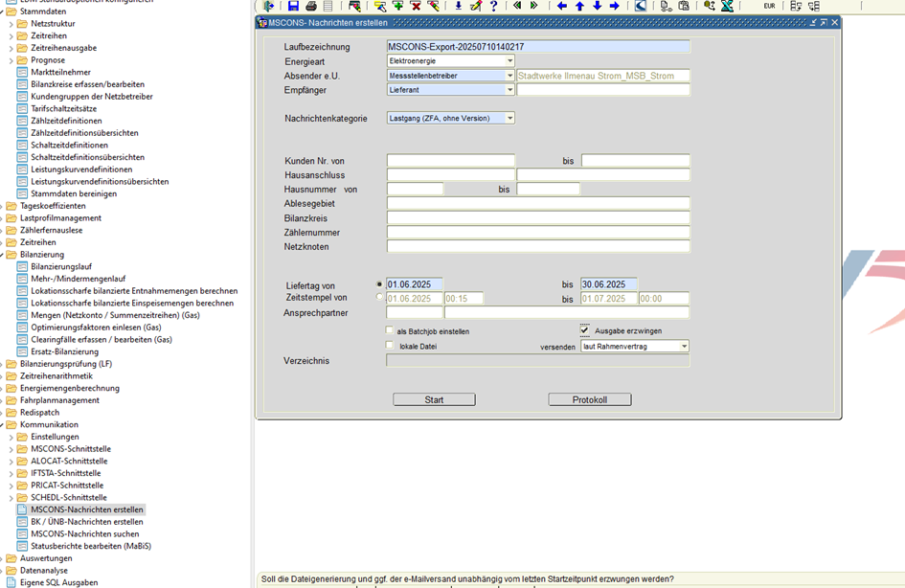The image size is (905, 588).
Task: Click the save (floppy disk) toolbar icon
Action: point(293,6)
